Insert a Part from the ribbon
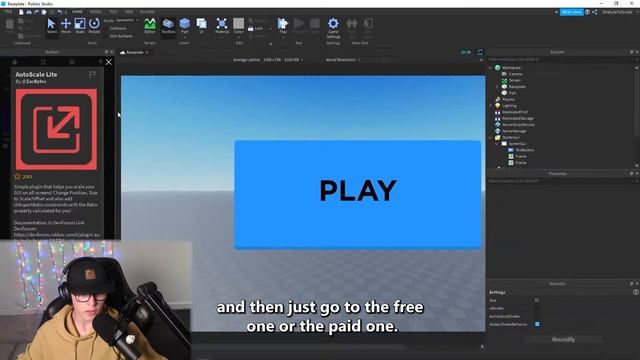 pos(184,26)
